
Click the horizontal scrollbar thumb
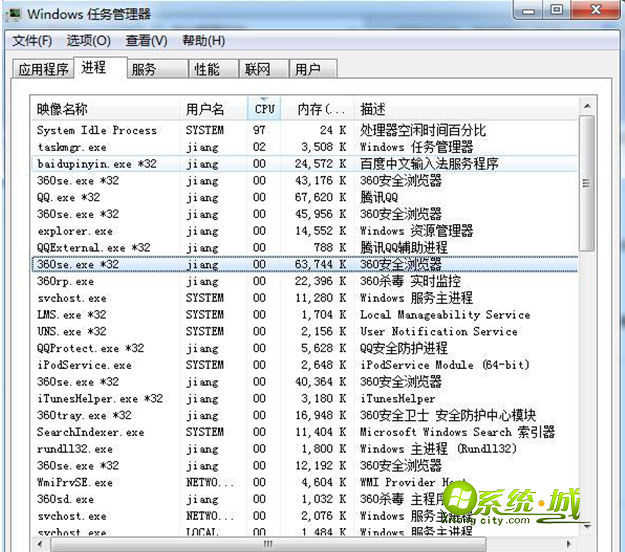coord(268,544)
